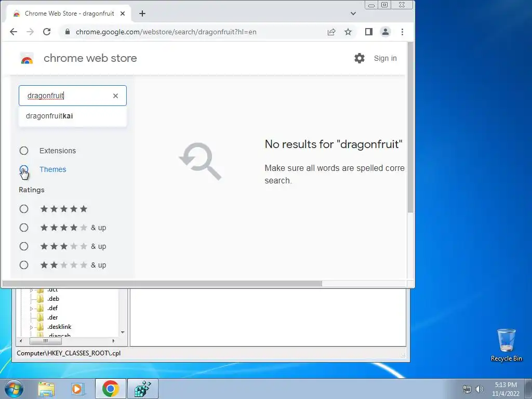Open the Recycle Bin on desktop

(x=506, y=345)
